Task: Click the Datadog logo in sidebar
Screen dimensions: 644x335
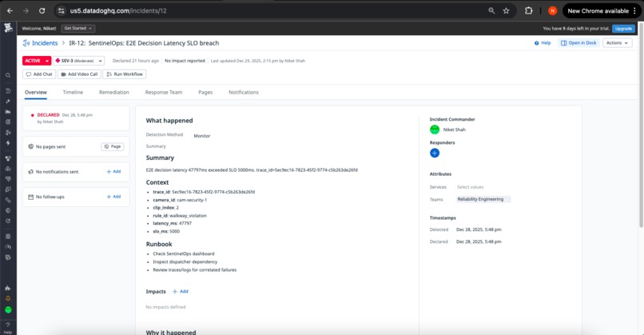Action: (x=8, y=28)
